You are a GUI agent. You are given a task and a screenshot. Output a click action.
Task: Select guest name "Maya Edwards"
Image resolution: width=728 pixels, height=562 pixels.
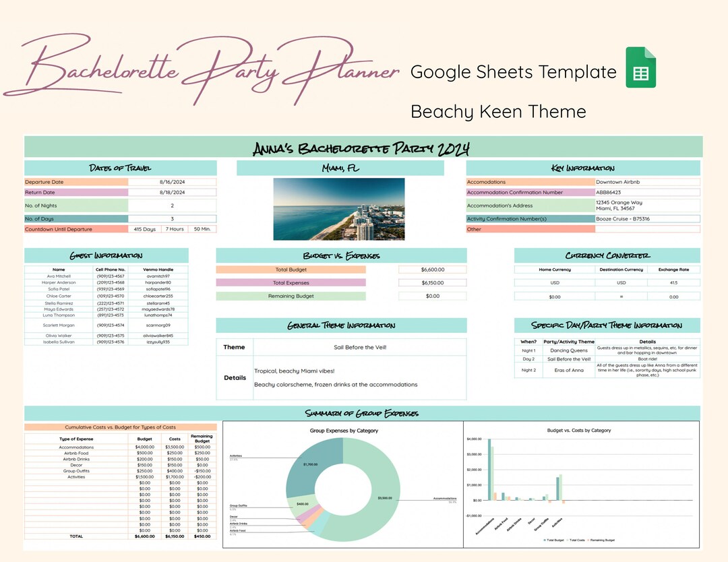[59, 309]
